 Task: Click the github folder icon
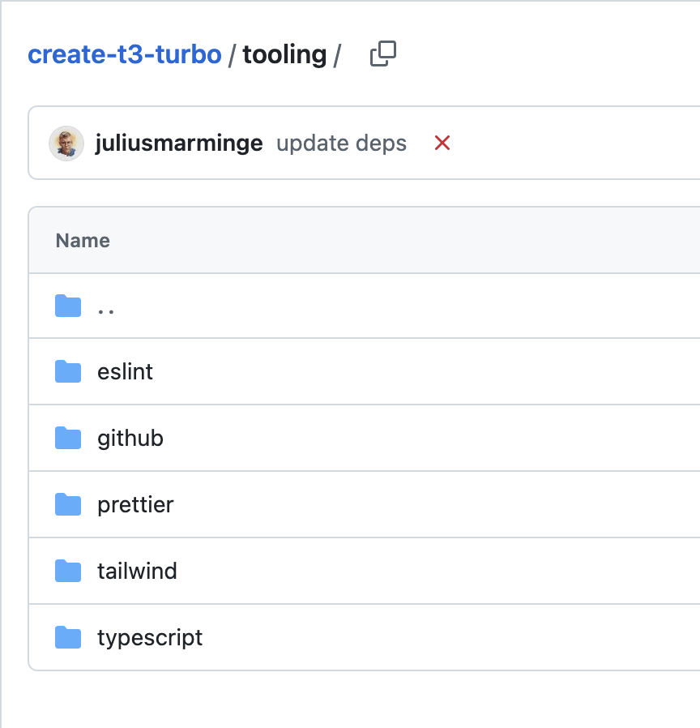coord(68,438)
